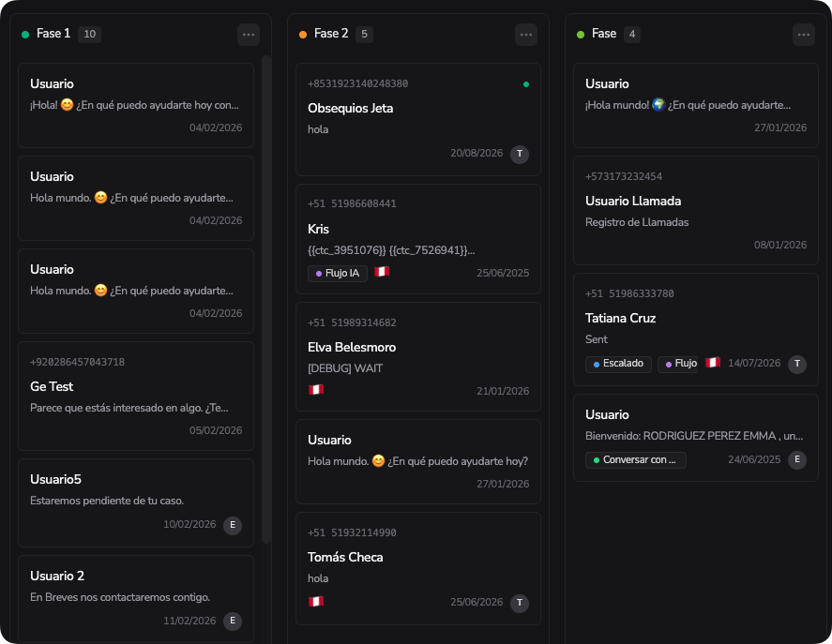Click the Peru flag on Tatiana Cruz card

pos(713,363)
